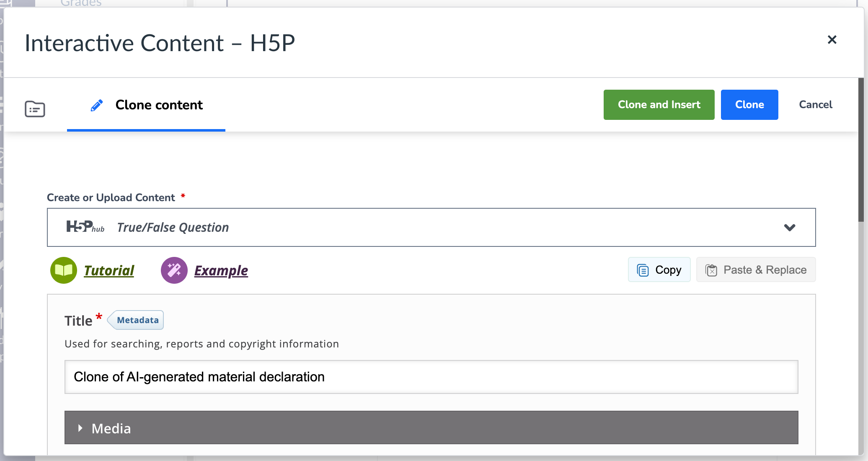This screenshot has width=868, height=461.
Task: Open the True/False Question content type dropdown
Action: point(431,228)
